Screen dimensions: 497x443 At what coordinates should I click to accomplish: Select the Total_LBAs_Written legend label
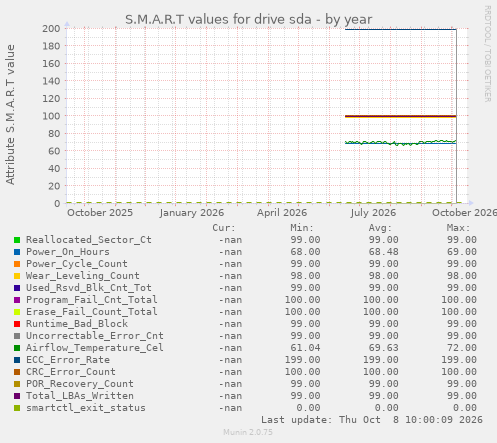coord(80,396)
